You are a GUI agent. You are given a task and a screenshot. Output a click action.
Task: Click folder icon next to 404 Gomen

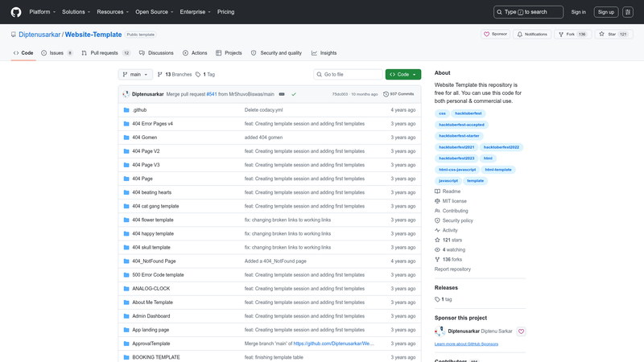pyautogui.click(x=126, y=138)
